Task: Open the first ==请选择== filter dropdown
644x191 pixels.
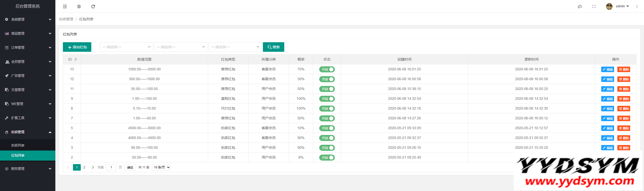Action: pos(126,47)
